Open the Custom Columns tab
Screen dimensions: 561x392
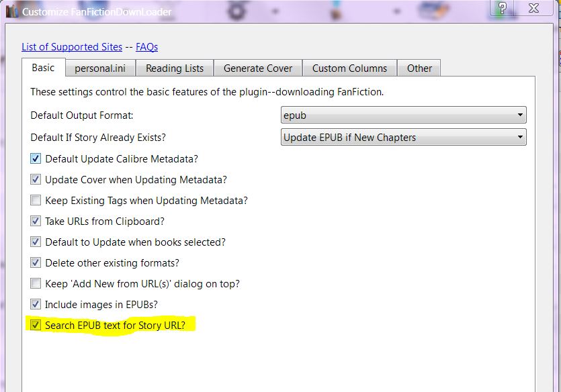click(x=349, y=68)
